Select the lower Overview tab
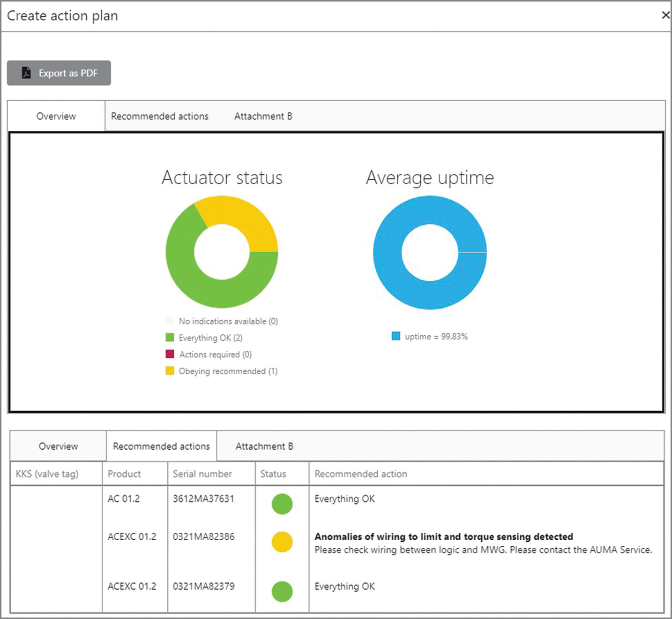Viewport: 672px width, 619px height. coord(58,446)
